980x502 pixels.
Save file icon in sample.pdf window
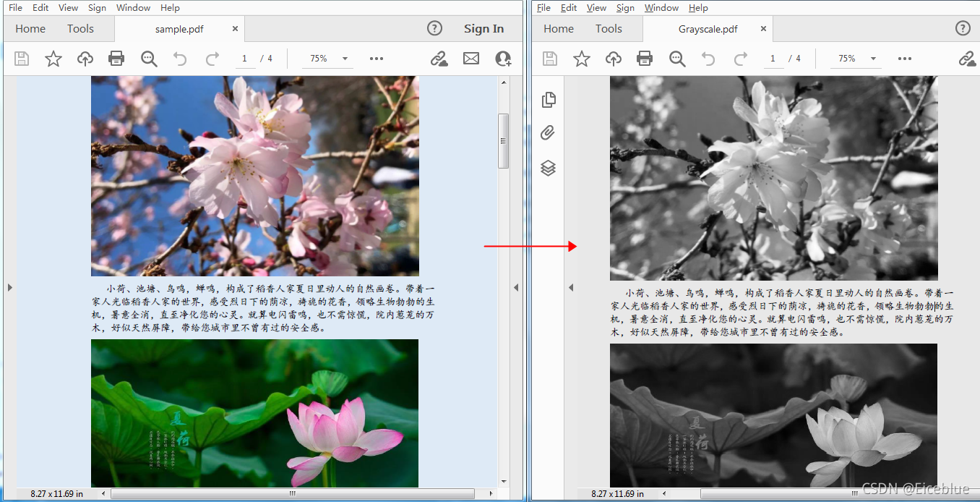click(22, 59)
